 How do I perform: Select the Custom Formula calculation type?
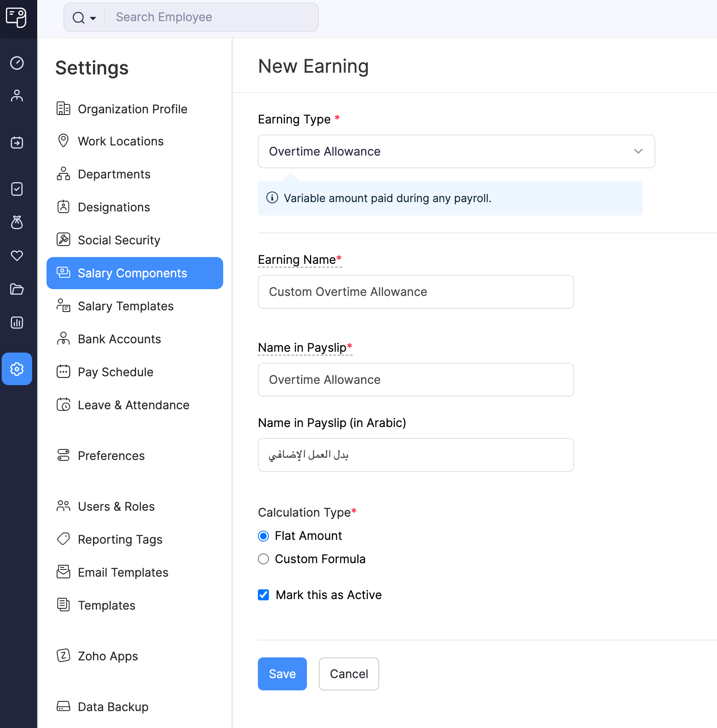263,558
